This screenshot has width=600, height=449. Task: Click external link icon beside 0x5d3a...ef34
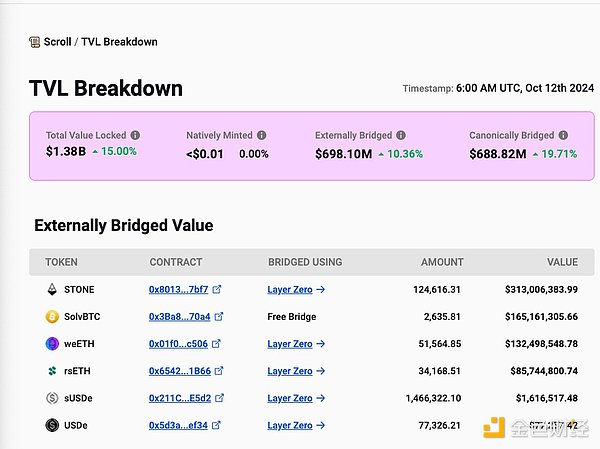pyautogui.click(x=216, y=425)
